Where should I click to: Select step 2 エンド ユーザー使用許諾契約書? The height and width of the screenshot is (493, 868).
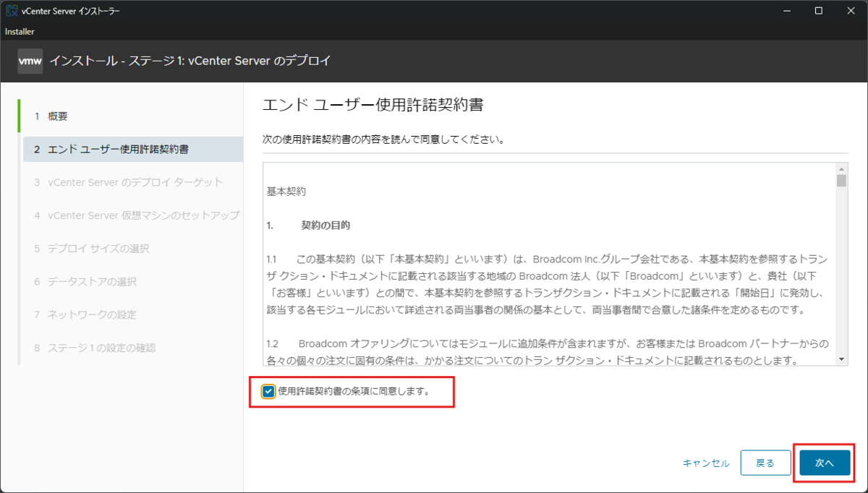(x=133, y=150)
